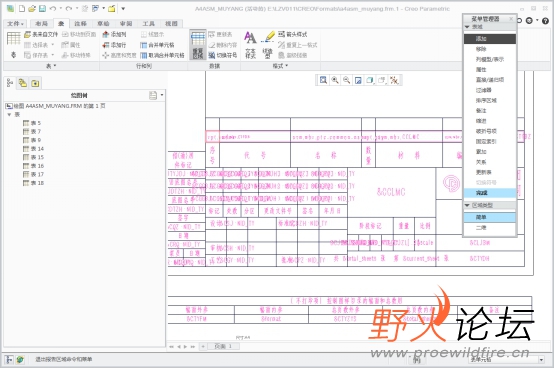Screen dimensions: 554x369
Task: Click the refit zoom icon in graphics toolbar
Action: click(x=323, y=80)
